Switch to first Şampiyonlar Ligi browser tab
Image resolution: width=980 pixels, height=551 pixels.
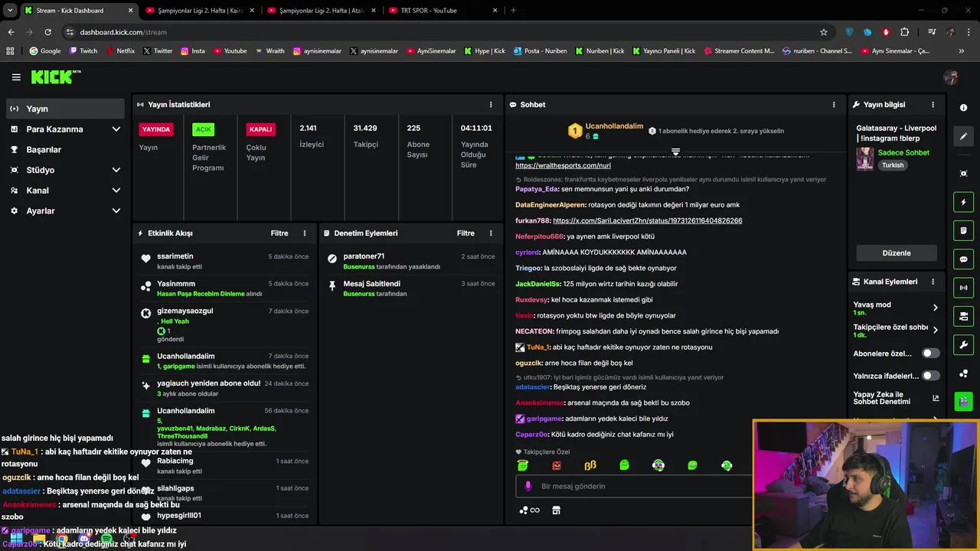coord(199,11)
